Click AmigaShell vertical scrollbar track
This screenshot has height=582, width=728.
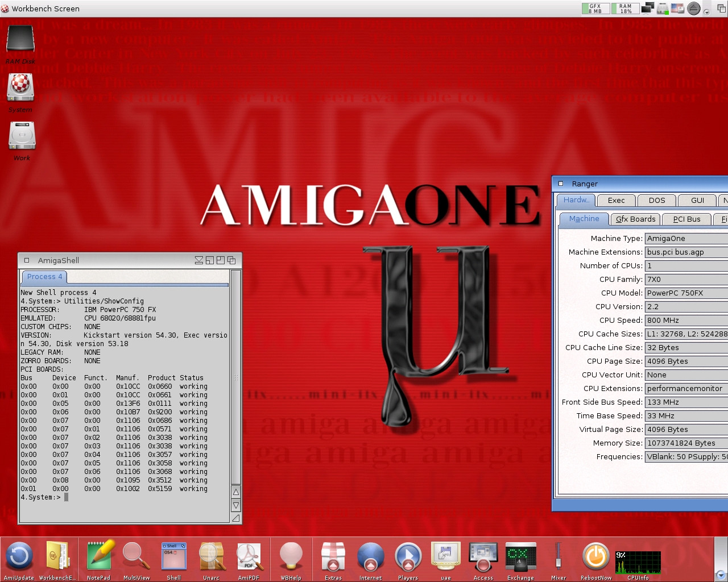236,377
